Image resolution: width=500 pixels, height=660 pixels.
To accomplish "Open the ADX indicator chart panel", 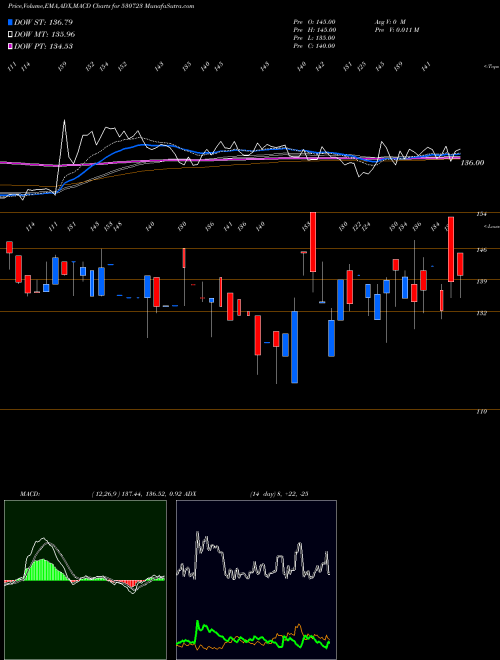I will coord(256,580).
